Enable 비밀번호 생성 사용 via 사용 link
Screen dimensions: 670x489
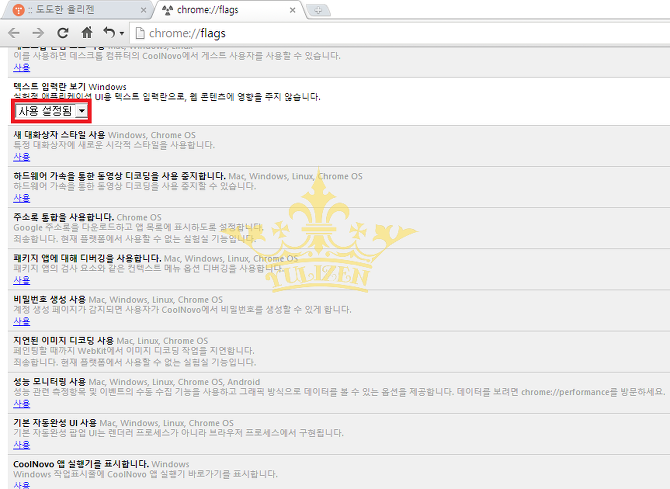click(21, 321)
